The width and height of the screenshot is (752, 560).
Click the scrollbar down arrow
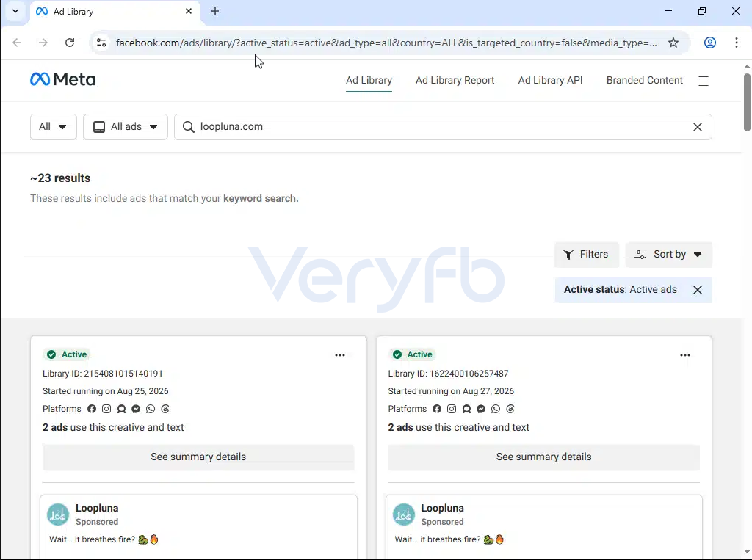coord(747,551)
